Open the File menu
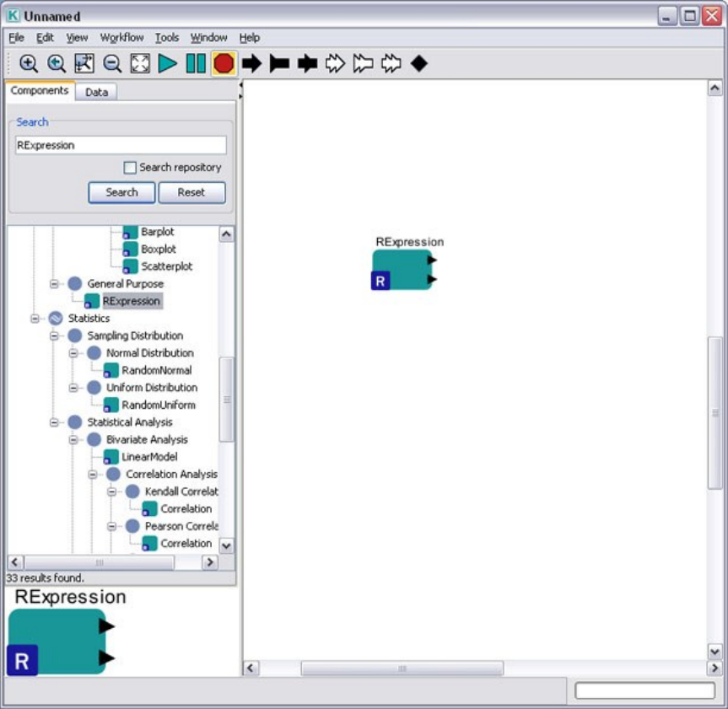Image resolution: width=728 pixels, height=709 pixels. point(16,38)
